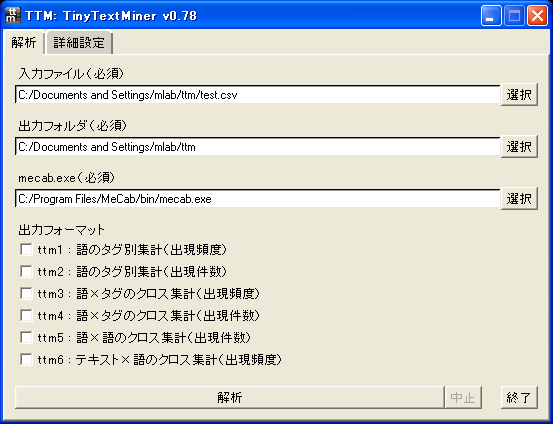Switch to the 詳細設定 tab
Image resolution: width=553 pixels, height=424 pixels.
(79, 43)
